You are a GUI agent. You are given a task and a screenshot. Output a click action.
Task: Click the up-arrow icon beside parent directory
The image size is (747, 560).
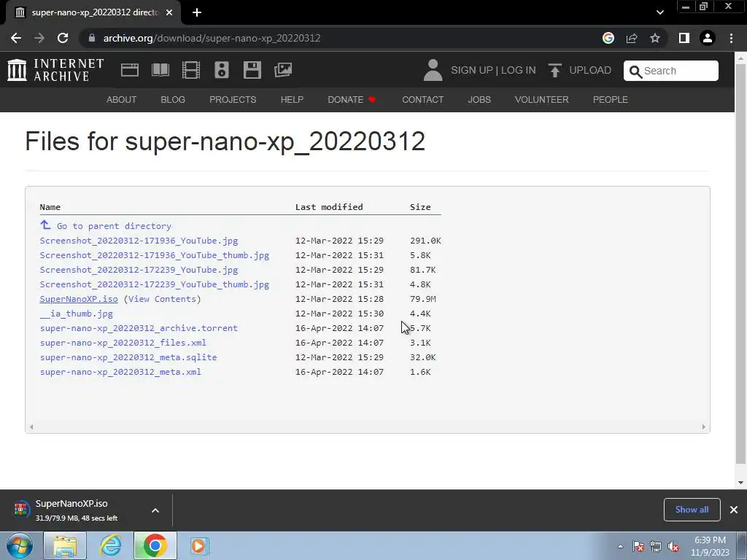click(45, 225)
